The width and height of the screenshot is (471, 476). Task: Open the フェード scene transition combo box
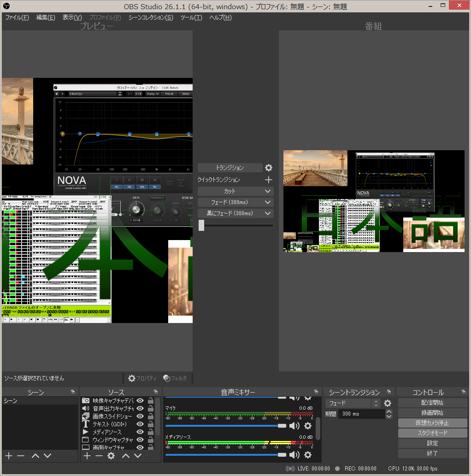(353, 403)
